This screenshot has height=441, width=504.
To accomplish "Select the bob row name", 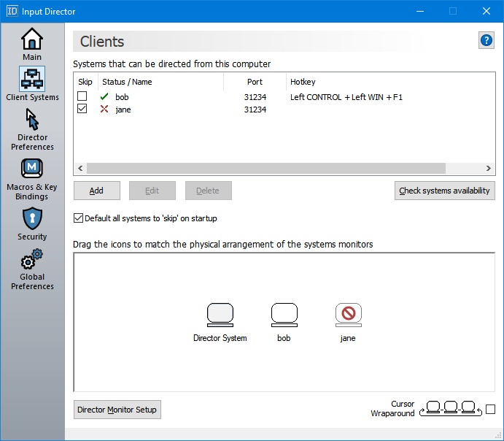I will click(122, 97).
